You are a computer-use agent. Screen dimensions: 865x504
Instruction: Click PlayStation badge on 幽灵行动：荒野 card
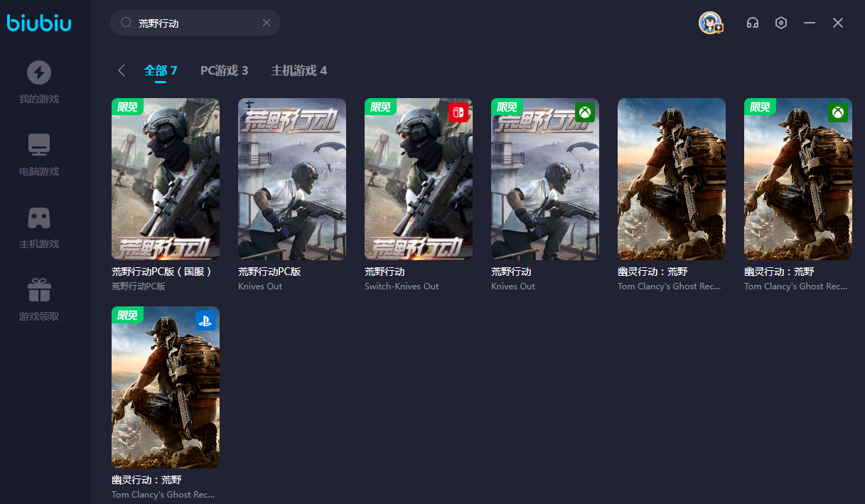(x=205, y=321)
